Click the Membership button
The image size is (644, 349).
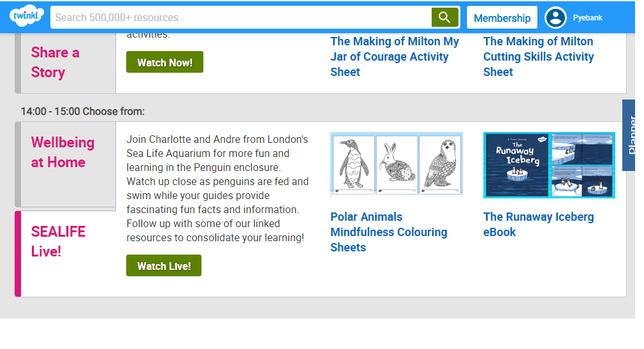[x=502, y=18]
